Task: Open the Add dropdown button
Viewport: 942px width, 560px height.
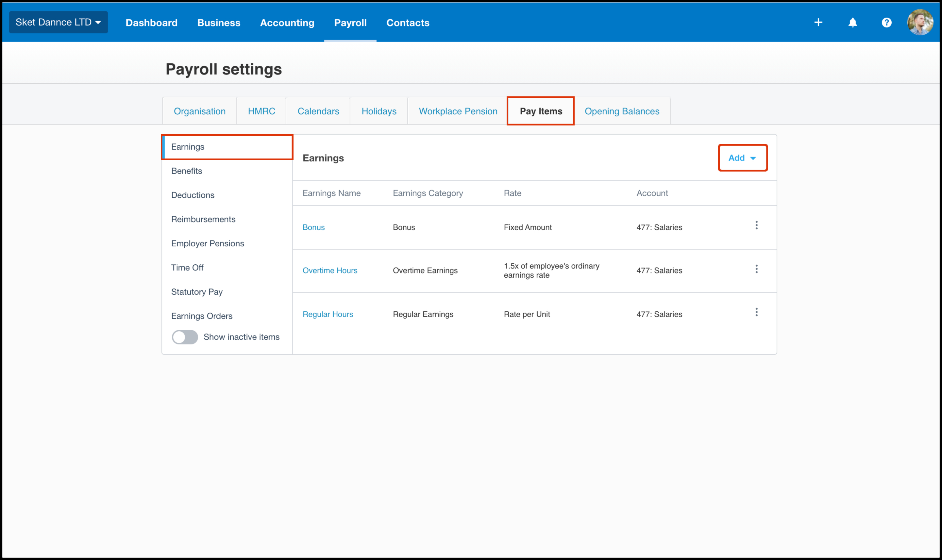Action: [742, 158]
